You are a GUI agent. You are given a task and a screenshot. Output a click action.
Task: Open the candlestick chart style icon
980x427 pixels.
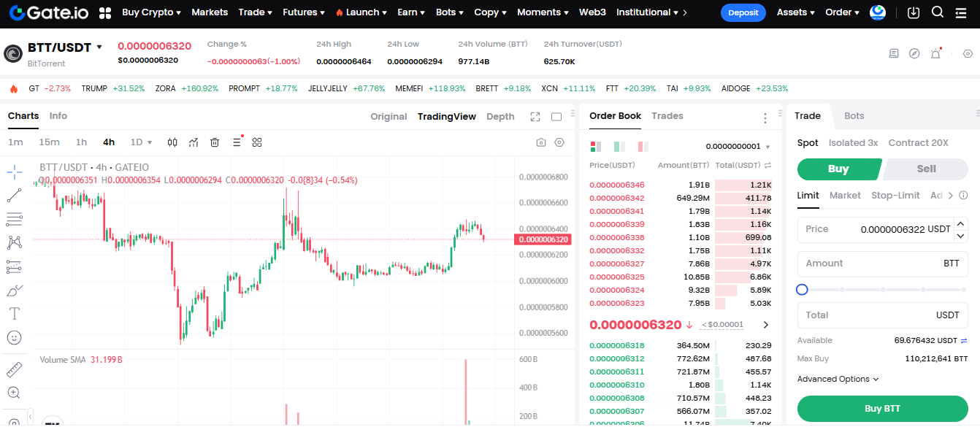[172, 142]
